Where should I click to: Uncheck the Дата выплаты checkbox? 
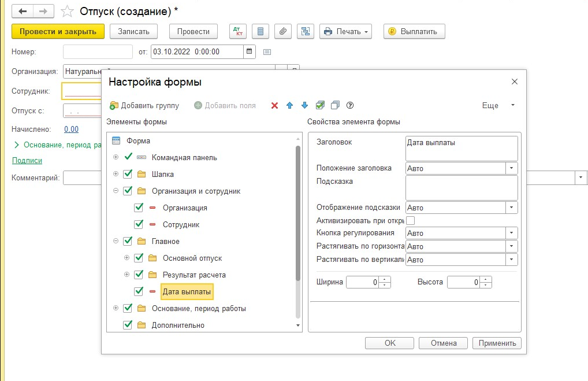(139, 291)
